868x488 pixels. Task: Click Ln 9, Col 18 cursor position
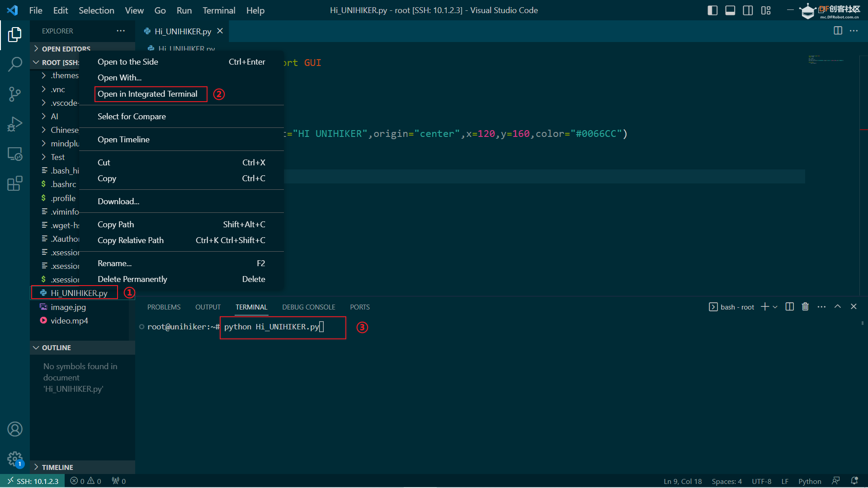point(683,481)
